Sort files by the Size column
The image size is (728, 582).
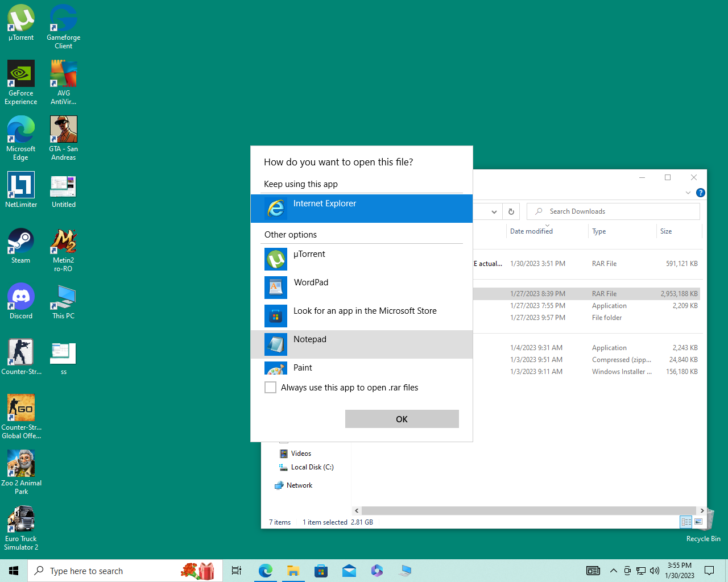point(679,231)
